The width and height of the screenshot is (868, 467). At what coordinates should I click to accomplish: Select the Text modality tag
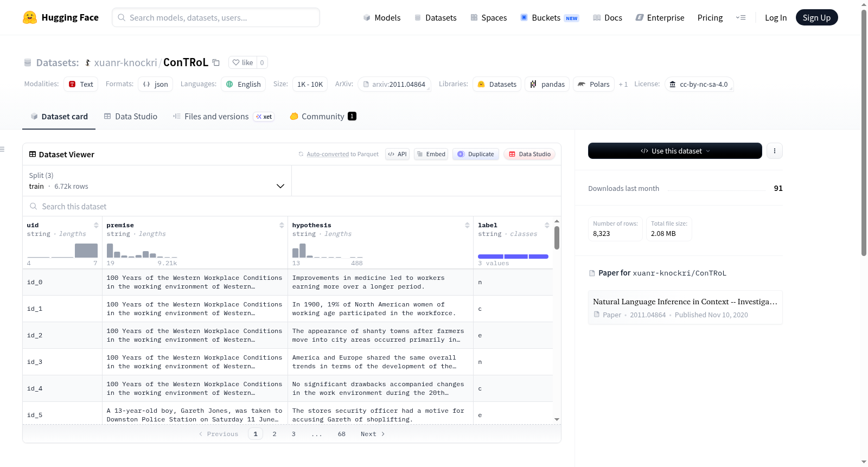tap(81, 84)
